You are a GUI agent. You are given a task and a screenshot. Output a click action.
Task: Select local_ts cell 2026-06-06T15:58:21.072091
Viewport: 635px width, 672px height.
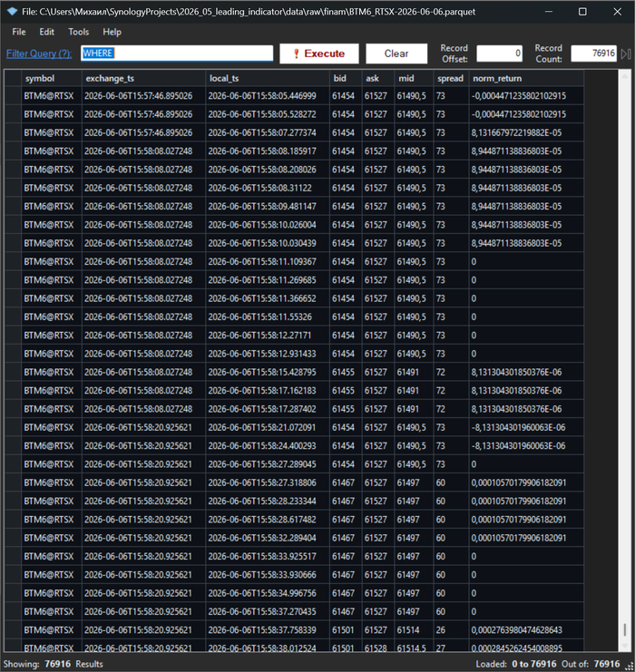coord(268,428)
